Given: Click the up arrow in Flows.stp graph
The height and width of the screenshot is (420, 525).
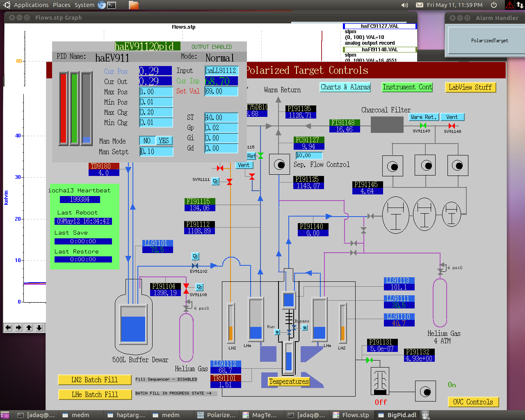Looking at the screenshot, I should click(29, 328).
